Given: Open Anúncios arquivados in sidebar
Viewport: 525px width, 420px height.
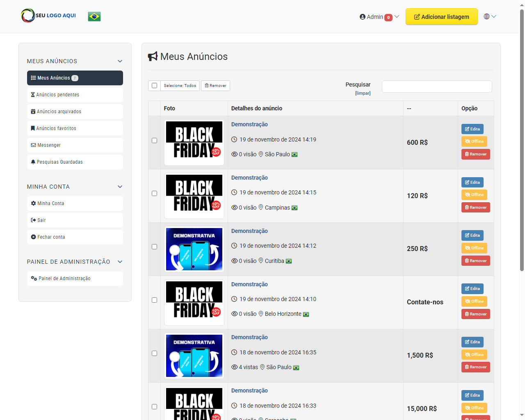Looking at the screenshot, I should 75,112.
